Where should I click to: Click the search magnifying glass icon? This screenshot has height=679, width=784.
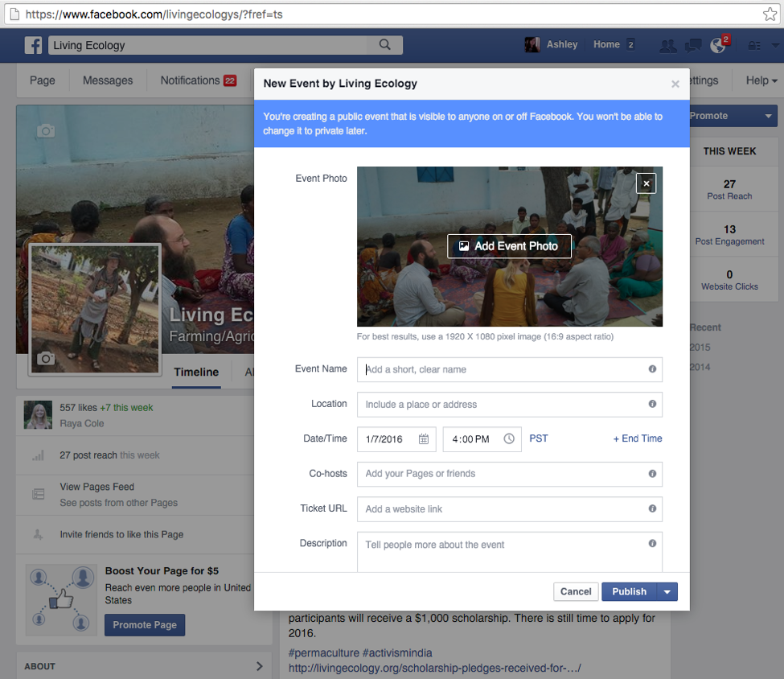[384, 45]
